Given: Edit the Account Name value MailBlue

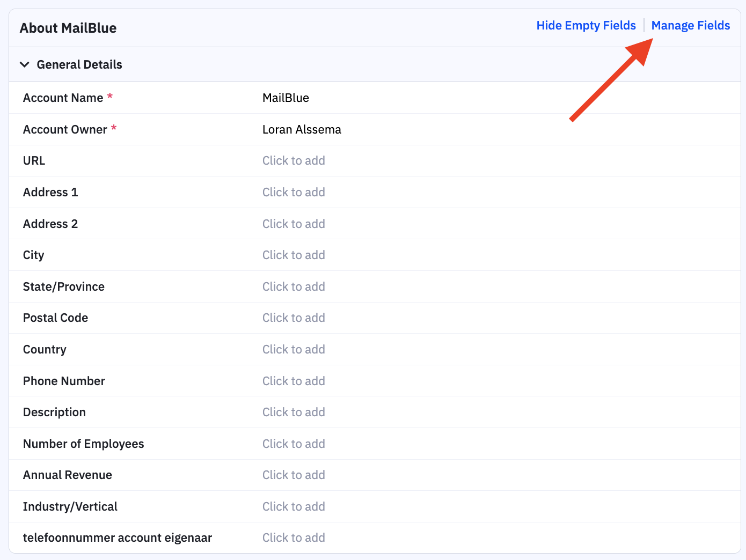Looking at the screenshot, I should [x=286, y=98].
